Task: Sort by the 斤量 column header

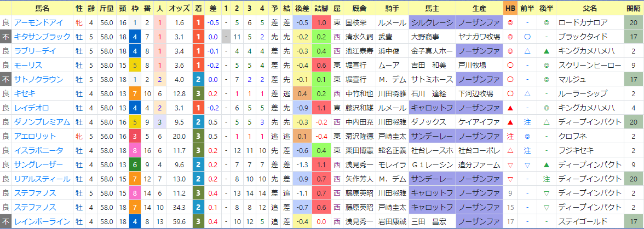Action: pyautogui.click(x=106, y=8)
